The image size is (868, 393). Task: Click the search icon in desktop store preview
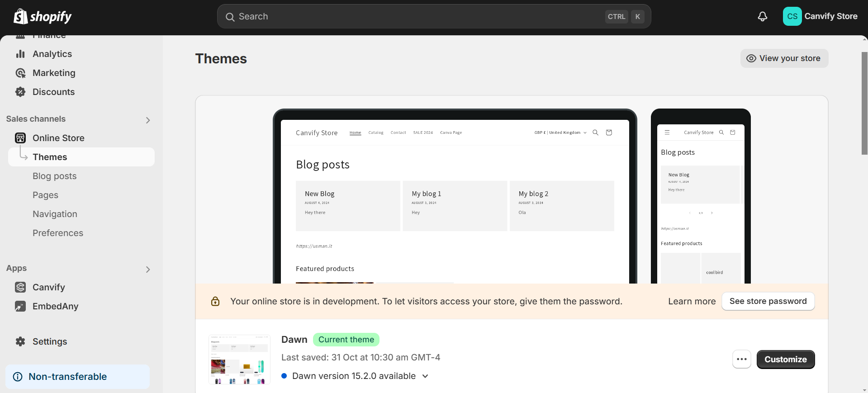[595, 133]
